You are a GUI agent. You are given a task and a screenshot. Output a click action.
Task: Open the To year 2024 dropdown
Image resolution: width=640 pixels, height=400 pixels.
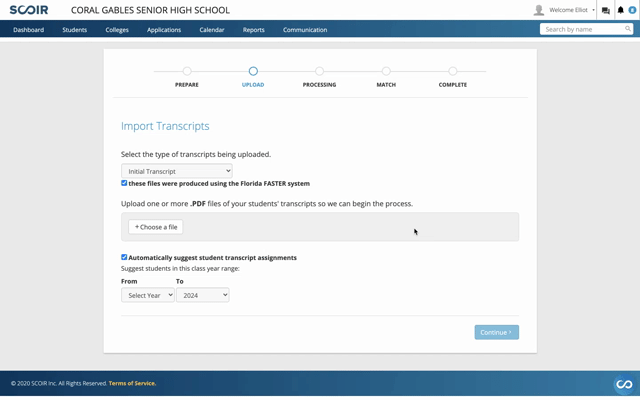coord(203,295)
